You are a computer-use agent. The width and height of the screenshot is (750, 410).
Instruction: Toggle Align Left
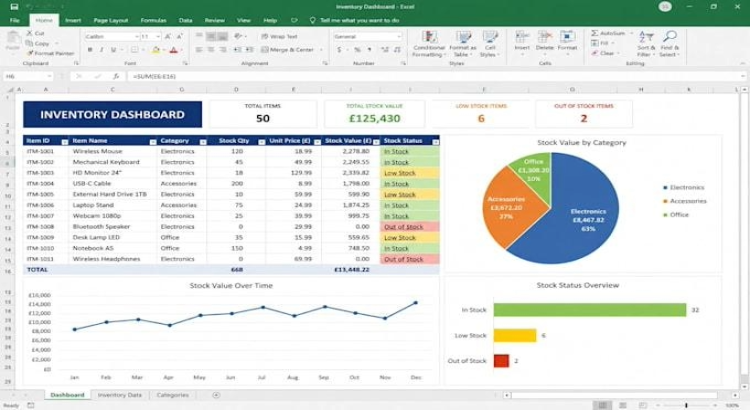point(199,50)
